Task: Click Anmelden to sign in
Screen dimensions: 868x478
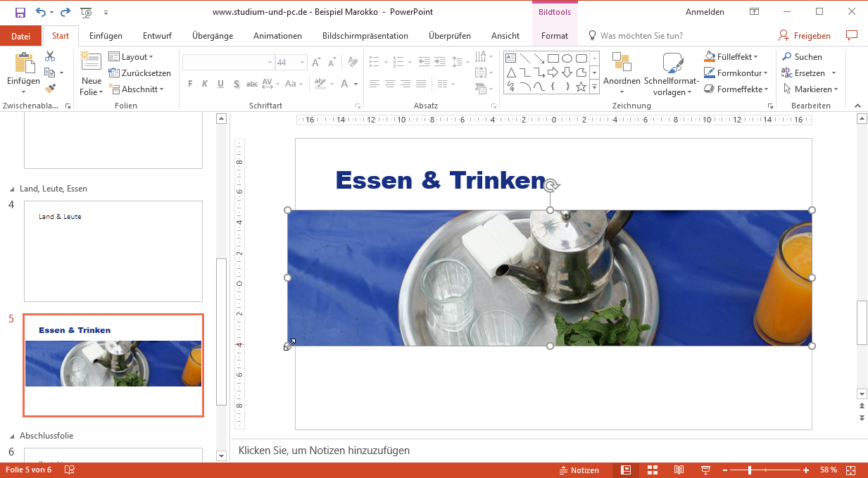Action: point(705,12)
